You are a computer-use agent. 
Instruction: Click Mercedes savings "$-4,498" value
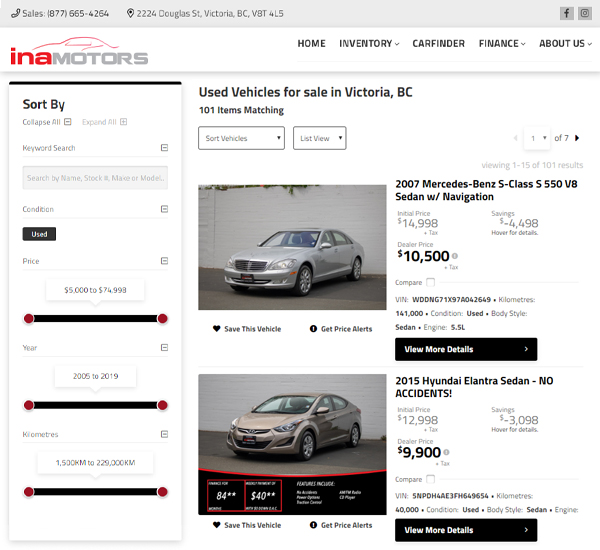point(519,223)
